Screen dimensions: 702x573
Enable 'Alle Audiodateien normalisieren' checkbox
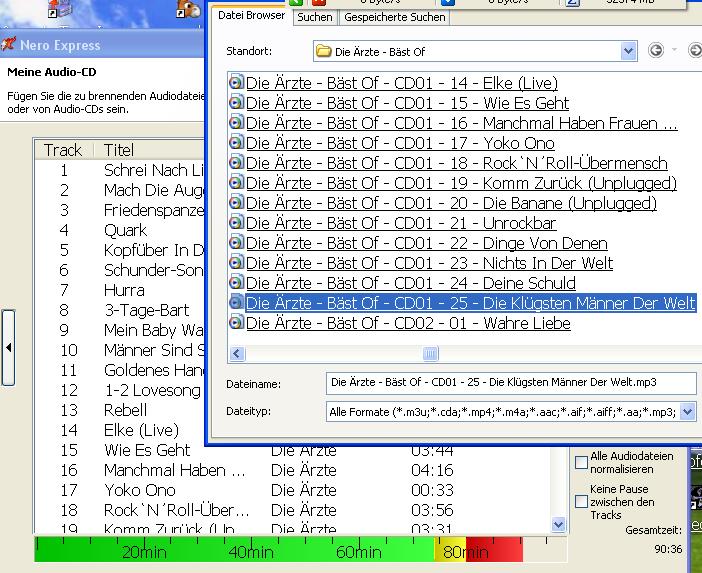tap(581, 462)
